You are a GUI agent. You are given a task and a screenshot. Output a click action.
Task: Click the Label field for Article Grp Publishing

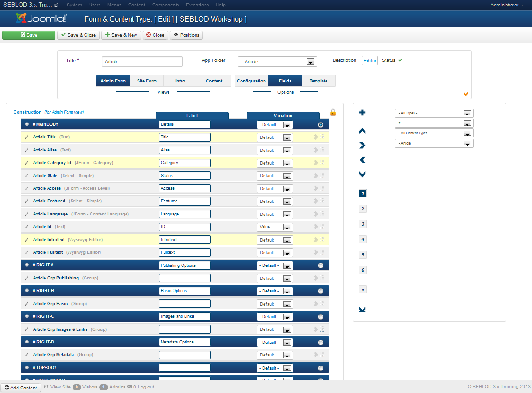pos(185,278)
